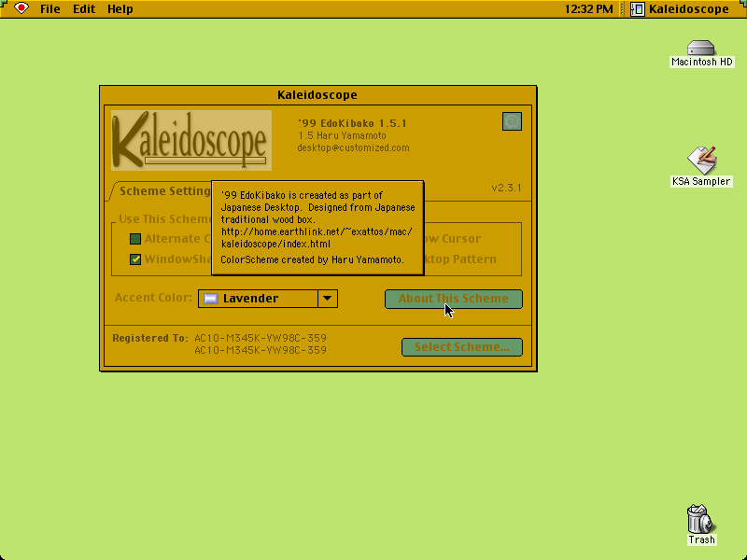This screenshot has height=560, width=747.
Task: Click the Select Scheme... button
Action: [x=462, y=347]
